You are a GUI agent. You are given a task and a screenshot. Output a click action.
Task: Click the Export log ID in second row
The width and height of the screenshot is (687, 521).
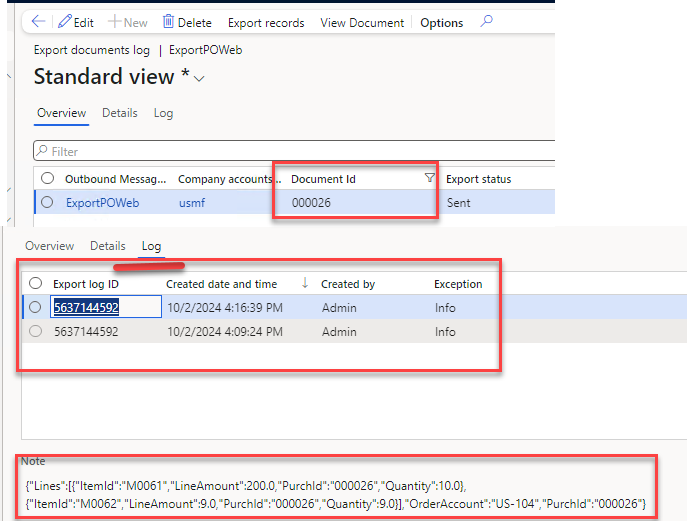click(86, 331)
